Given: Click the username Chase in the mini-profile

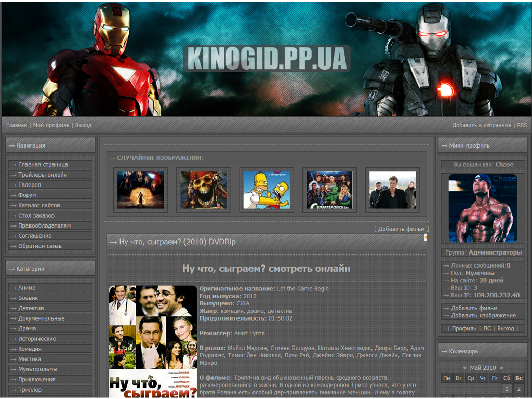Looking at the screenshot, I should click(504, 165).
